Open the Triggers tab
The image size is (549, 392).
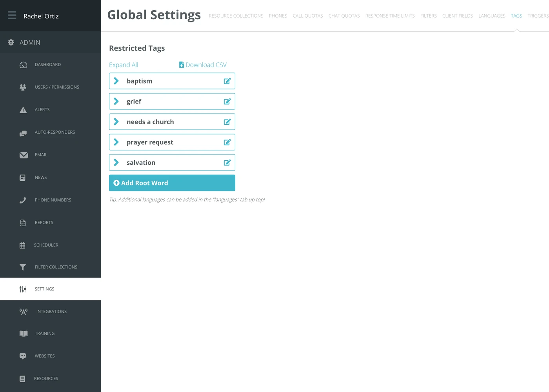[x=538, y=16]
